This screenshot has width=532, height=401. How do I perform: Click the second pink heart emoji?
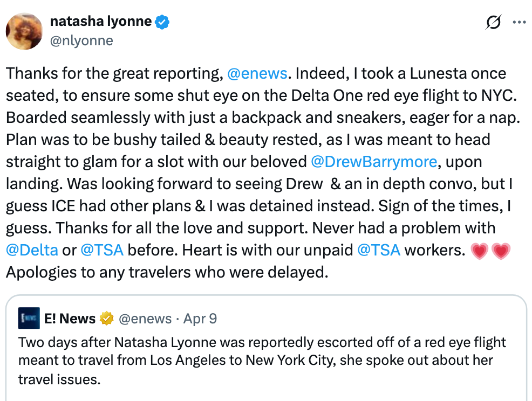501,251
